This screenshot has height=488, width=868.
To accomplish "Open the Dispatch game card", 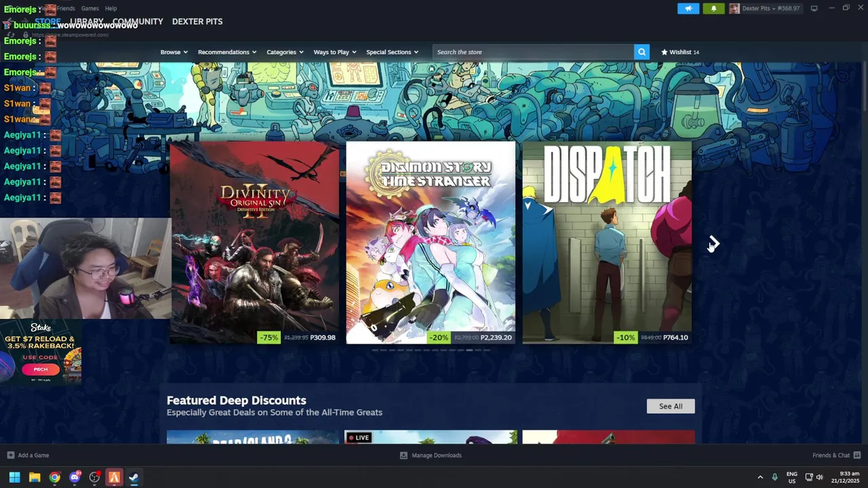I will point(607,243).
